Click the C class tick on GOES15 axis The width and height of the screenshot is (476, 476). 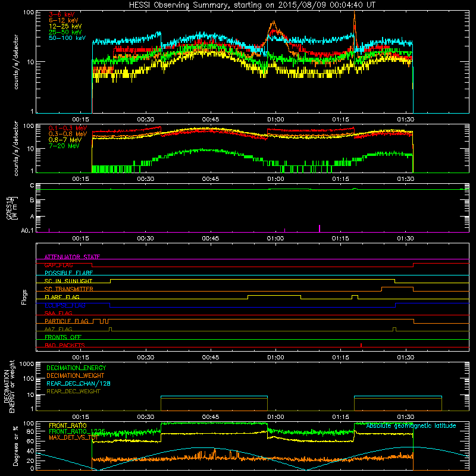coord(32,186)
